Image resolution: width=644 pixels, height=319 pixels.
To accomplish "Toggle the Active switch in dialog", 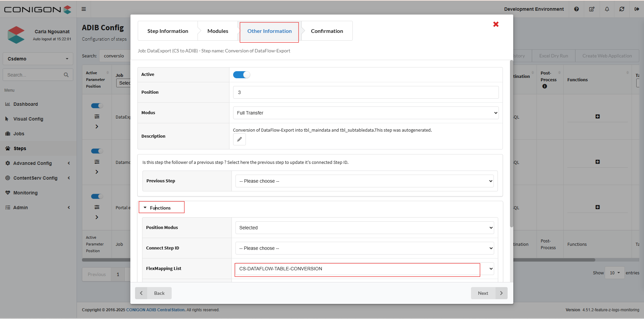I will tap(242, 75).
